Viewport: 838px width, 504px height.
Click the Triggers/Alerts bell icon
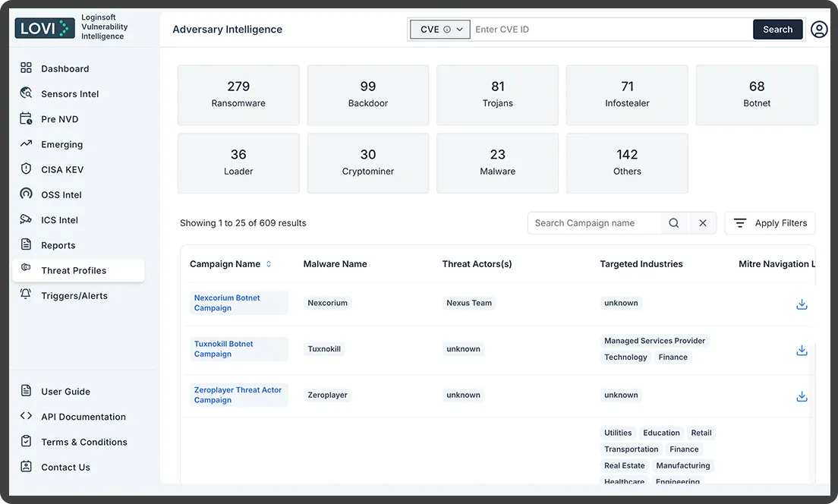[x=26, y=294]
